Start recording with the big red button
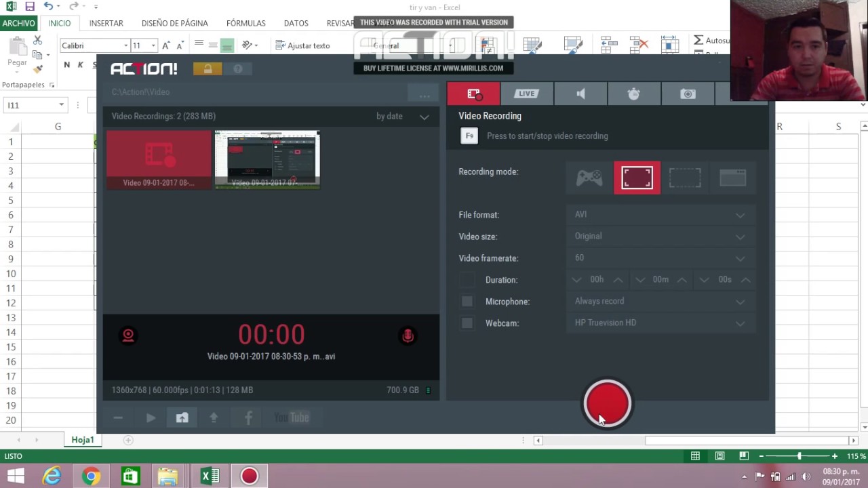868x488 pixels. tap(607, 403)
